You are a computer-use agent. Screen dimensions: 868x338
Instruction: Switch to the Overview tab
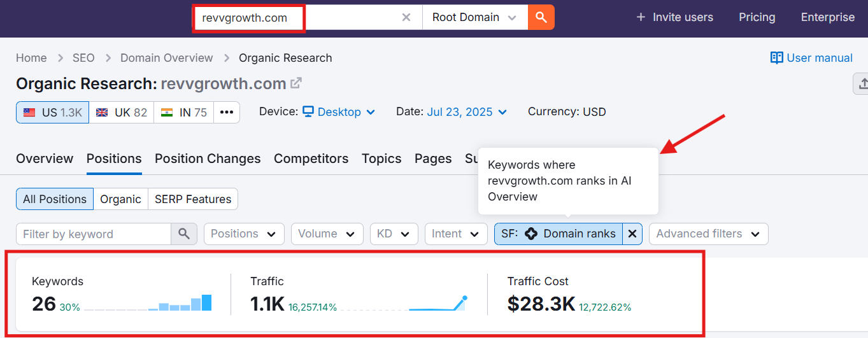coord(45,158)
